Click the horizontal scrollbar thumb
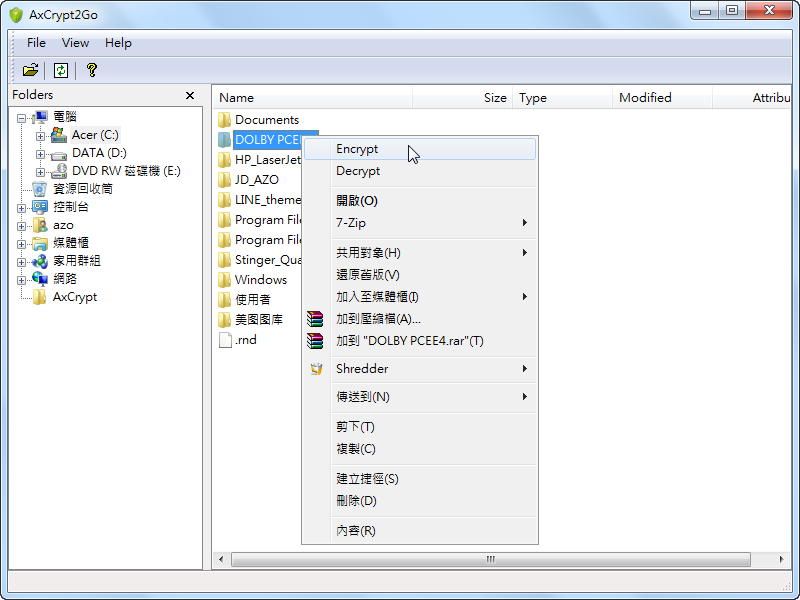The image size is (800, 600). [x=491, y=560]
